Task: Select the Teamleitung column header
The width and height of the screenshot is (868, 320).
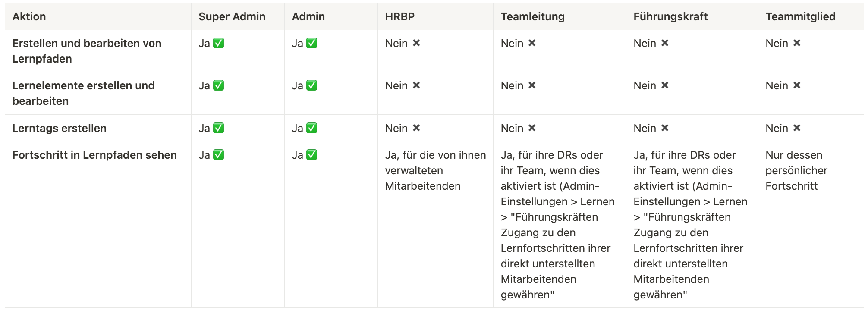Action: pyautogui.click(x=532, y=16)
